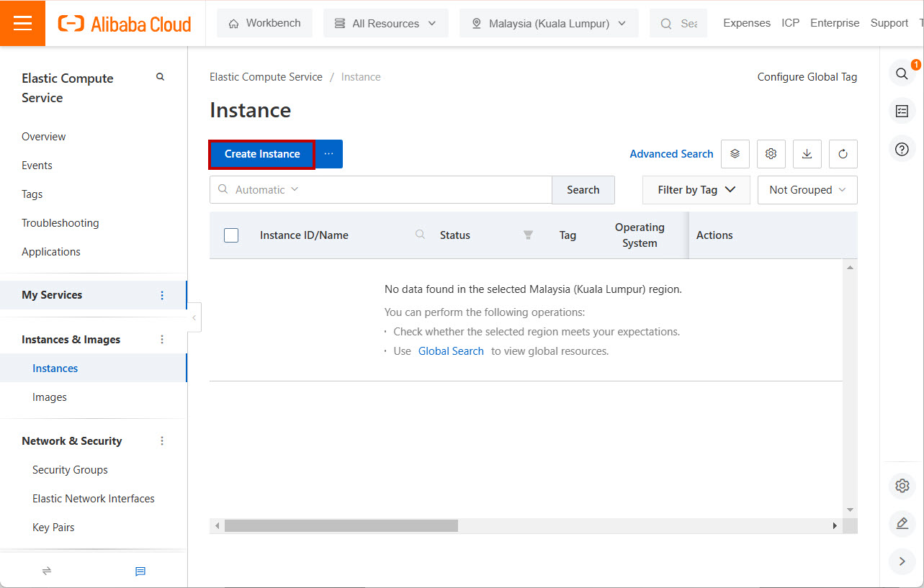Expand the Malaysia (Kuala Lumpur) region dropdown

548,23
